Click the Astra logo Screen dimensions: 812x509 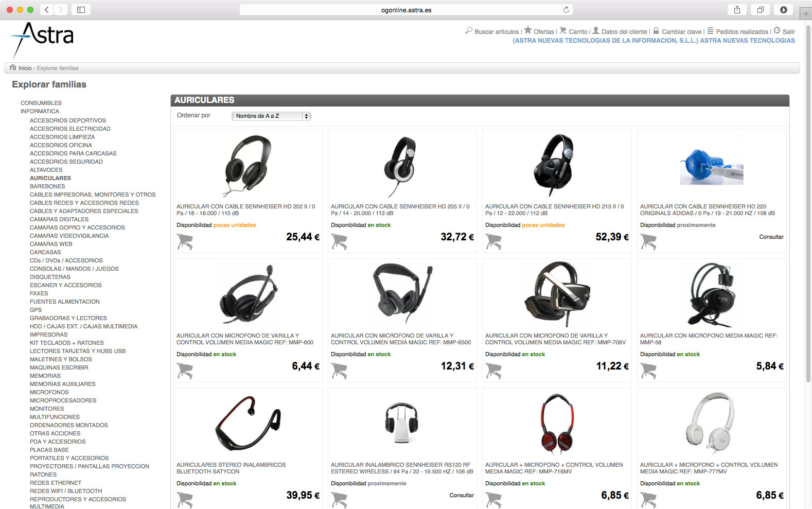(42, 39)
